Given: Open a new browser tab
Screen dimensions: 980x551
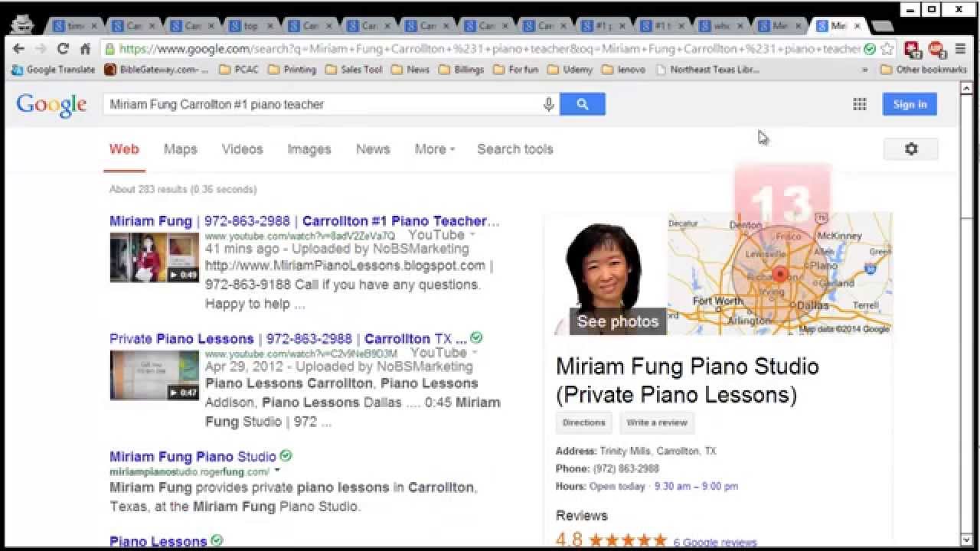Looking at the screenshot, I should tap(882, 27).
